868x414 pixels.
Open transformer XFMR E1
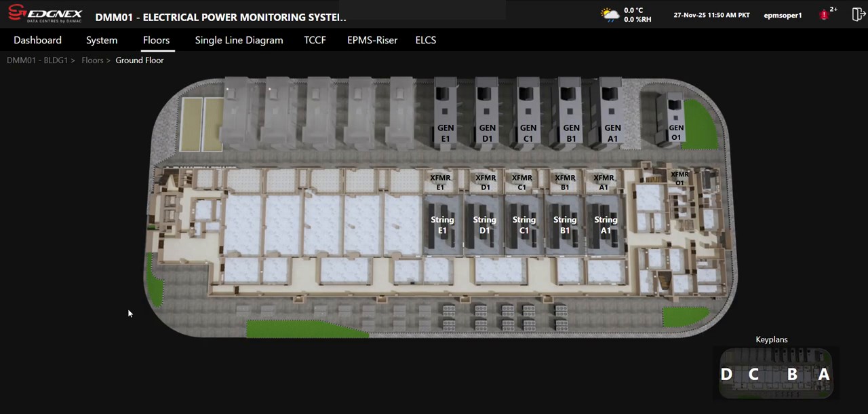(440, 183)
